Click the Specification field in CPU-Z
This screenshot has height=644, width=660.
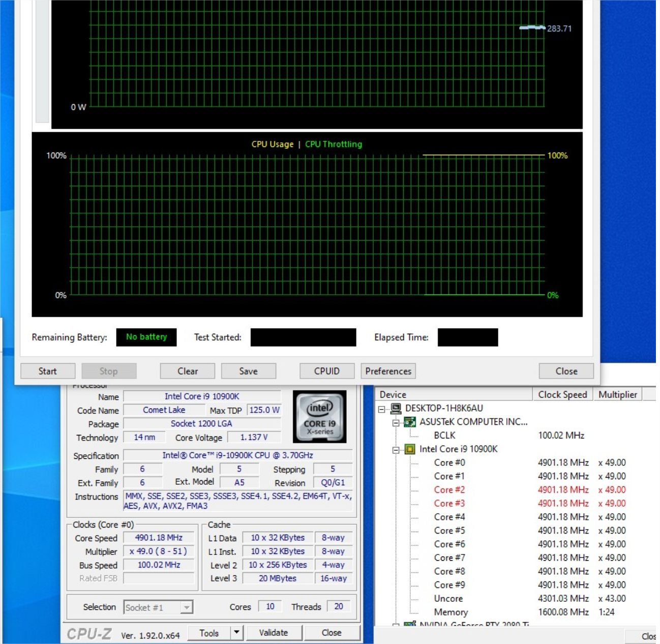click(238, 456)
